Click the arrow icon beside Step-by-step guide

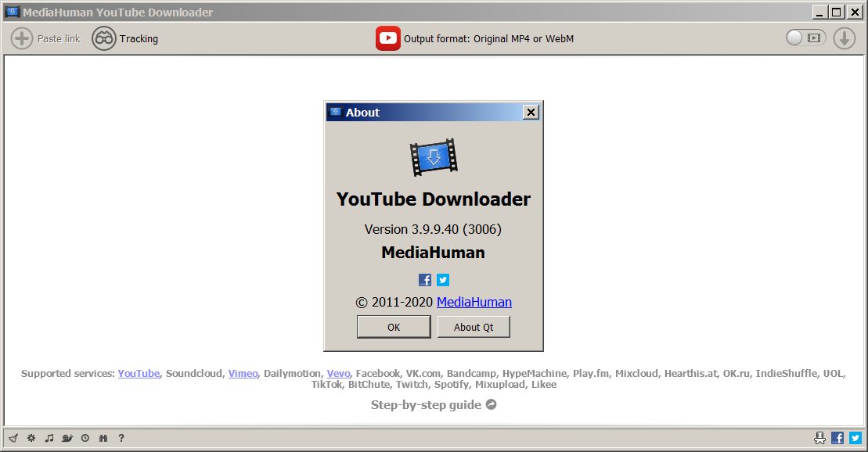tap(491, 404)
